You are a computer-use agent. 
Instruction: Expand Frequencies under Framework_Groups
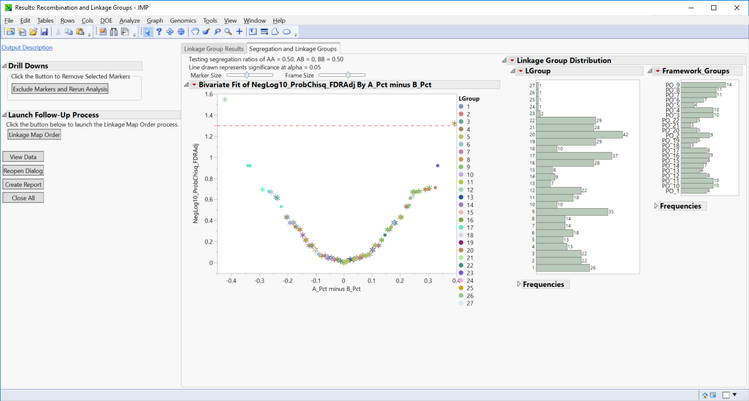(x=656, y=206)
